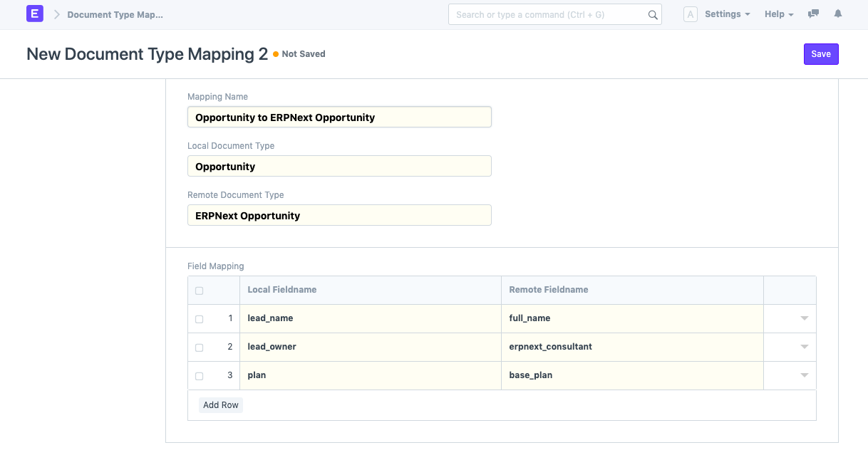Click the breadcrumb chevron separator icon
Screen dimensions: 868x465
56,14
